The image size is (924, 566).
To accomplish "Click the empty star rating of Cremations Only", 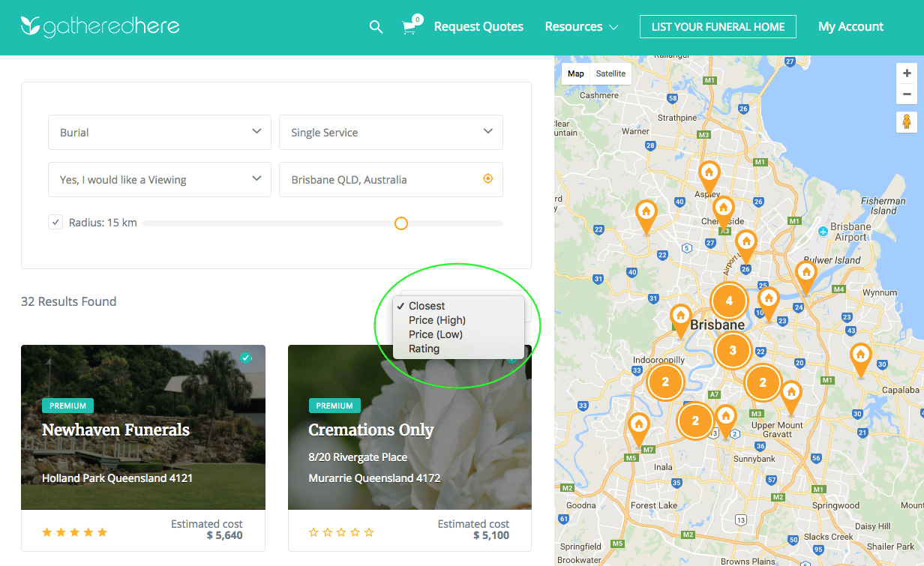I will coord(341,532).
